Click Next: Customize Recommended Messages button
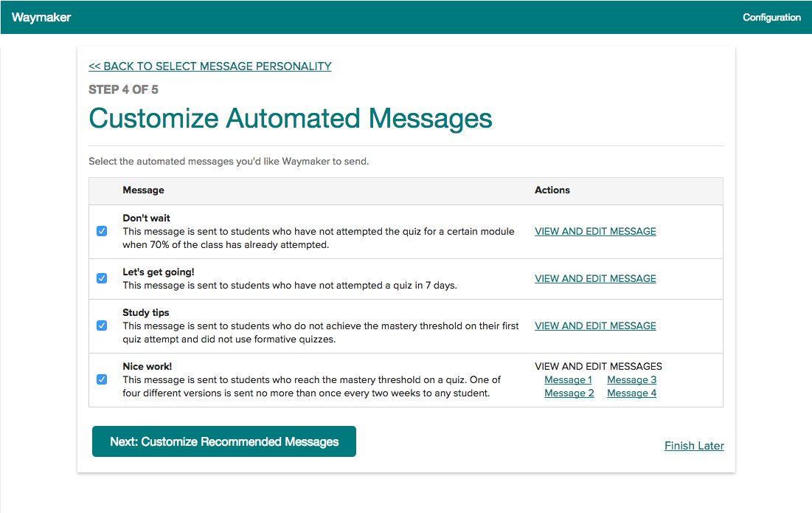Viewport: 812px width, 513px height. click(224, 441)
